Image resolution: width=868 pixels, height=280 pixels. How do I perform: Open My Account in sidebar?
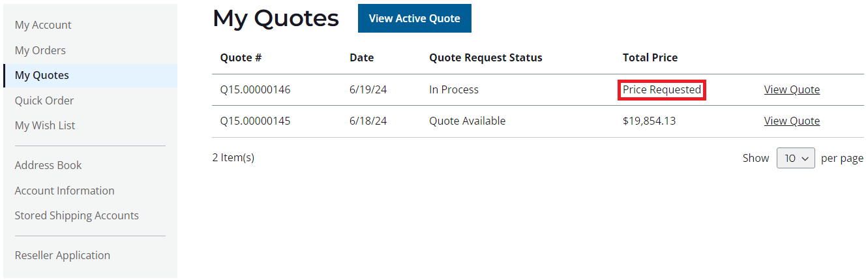43,25
